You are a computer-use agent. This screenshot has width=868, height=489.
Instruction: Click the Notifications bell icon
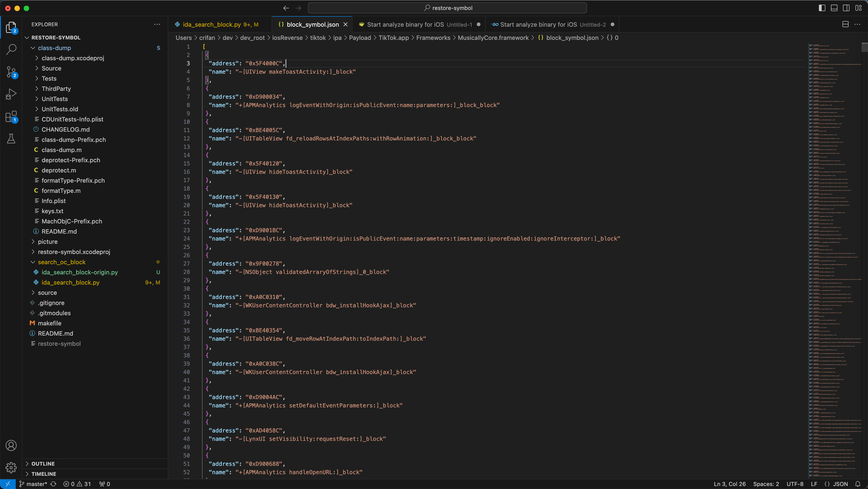pyautogui.click(x=858, y=484)
